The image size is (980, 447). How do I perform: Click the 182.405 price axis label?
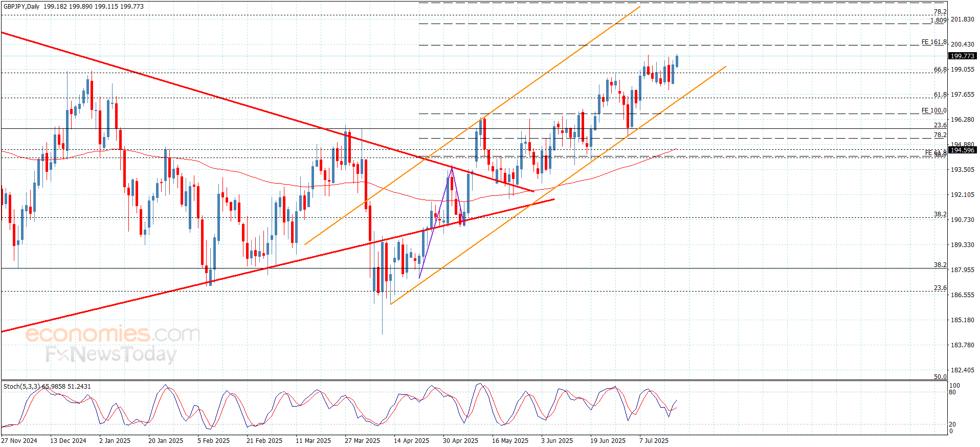[962, 370]
